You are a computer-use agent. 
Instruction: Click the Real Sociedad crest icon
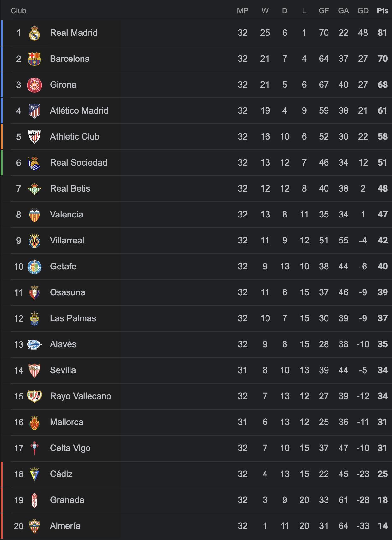tap(34, 163)
